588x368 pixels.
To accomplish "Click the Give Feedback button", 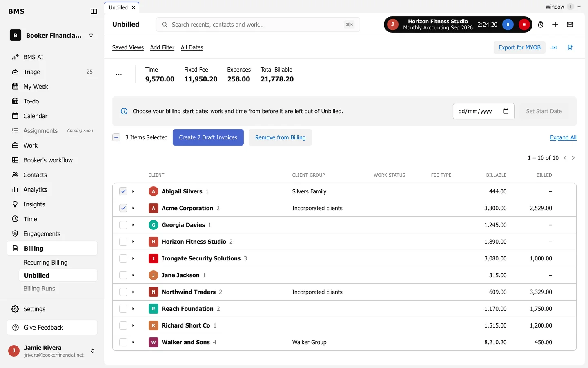I will point(52,328).
